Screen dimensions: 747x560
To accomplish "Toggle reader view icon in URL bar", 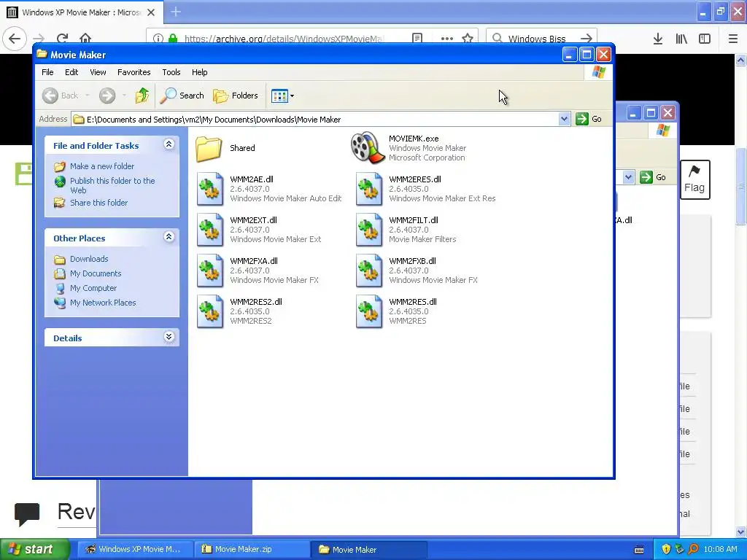I will coord(417,38).
